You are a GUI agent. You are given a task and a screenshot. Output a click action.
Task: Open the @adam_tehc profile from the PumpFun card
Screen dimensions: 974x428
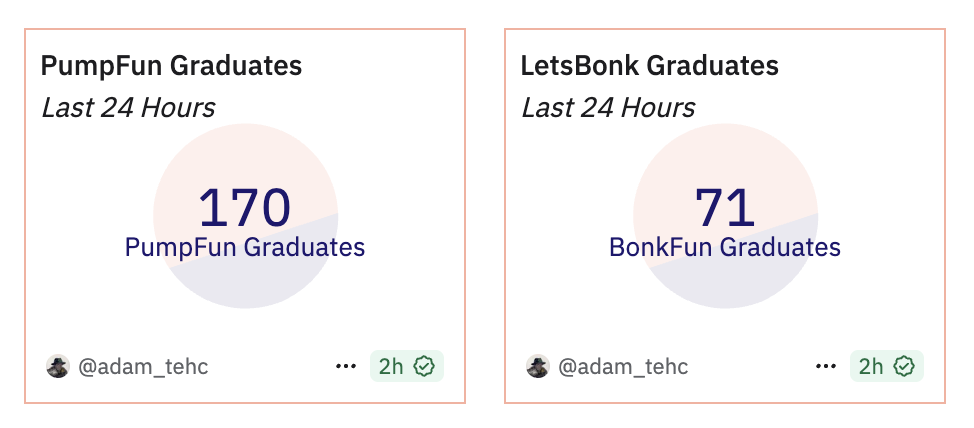coord(143,366)
